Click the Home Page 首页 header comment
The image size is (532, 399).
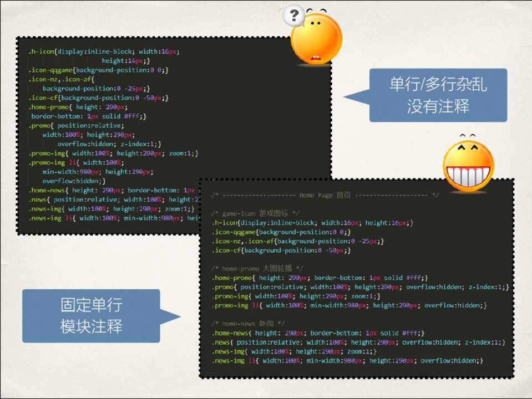click(x=325, y=195)
